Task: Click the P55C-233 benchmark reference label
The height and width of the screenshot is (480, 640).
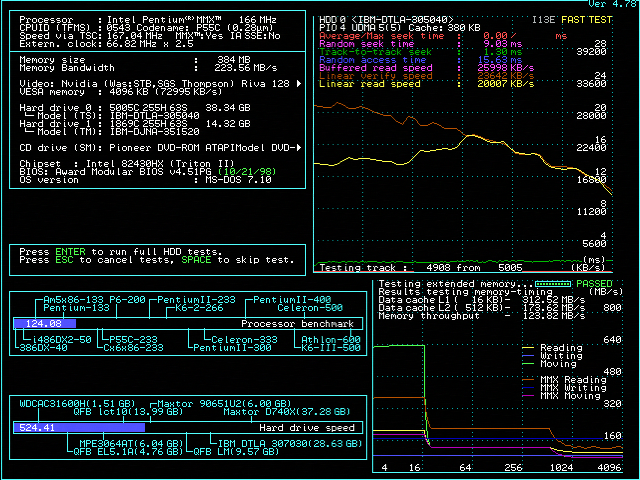Action: click(133, 340)
